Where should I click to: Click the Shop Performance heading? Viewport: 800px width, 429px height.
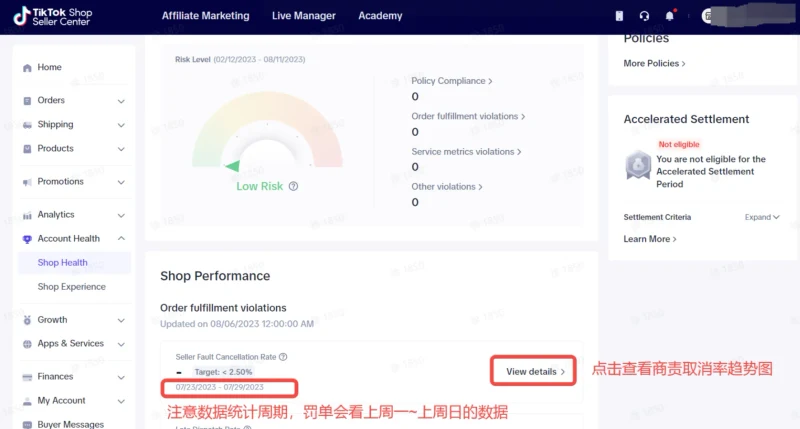coord(215,276)
